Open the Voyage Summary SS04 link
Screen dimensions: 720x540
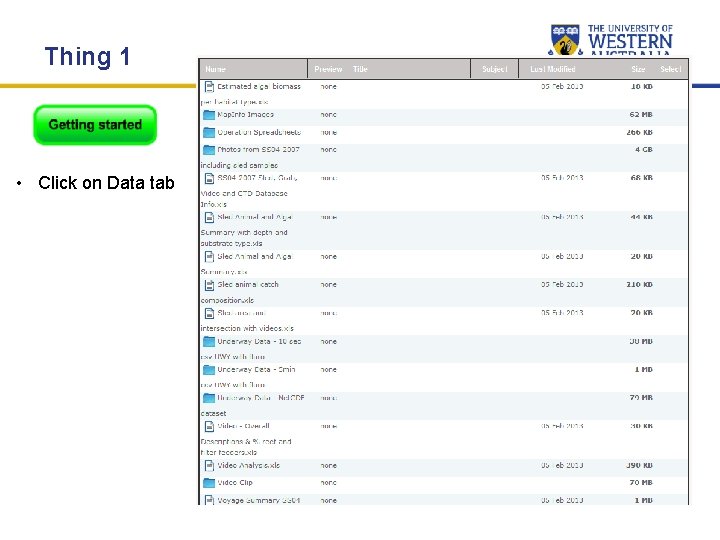click(259, 500)
